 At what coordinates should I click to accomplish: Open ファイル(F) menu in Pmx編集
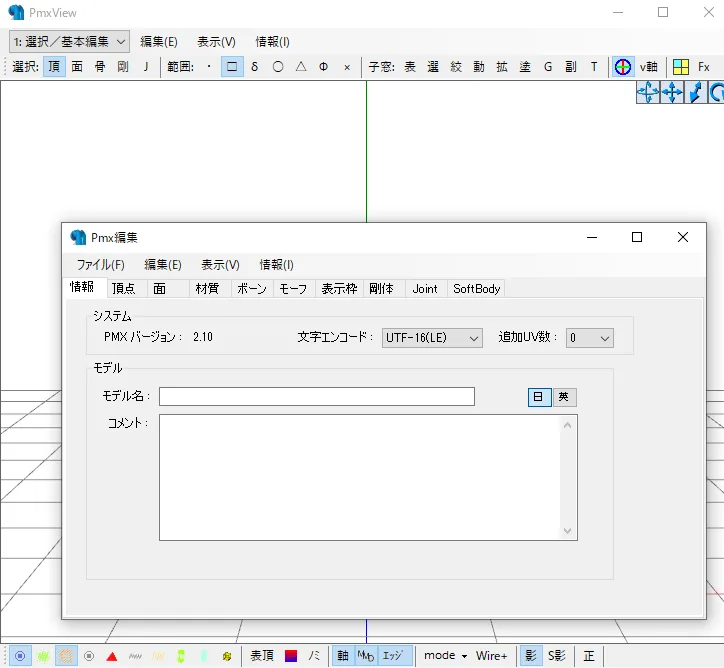tap(100, 265)
